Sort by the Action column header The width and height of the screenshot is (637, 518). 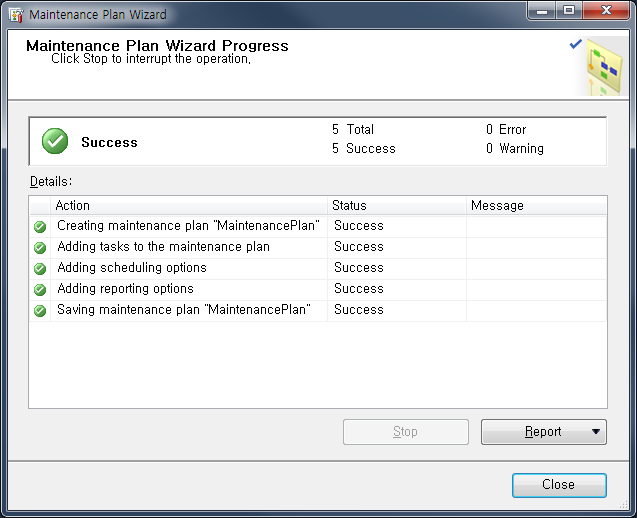pyautogui.click(x=189, y=205)
